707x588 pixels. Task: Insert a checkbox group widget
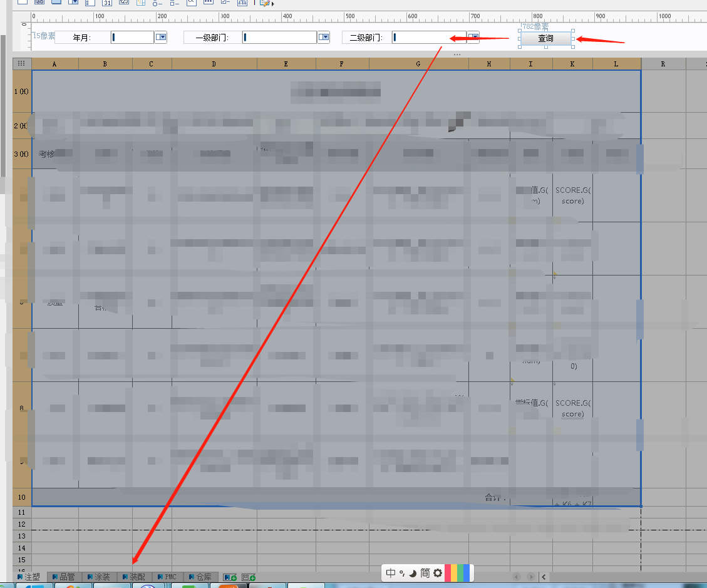pos(175,3)
